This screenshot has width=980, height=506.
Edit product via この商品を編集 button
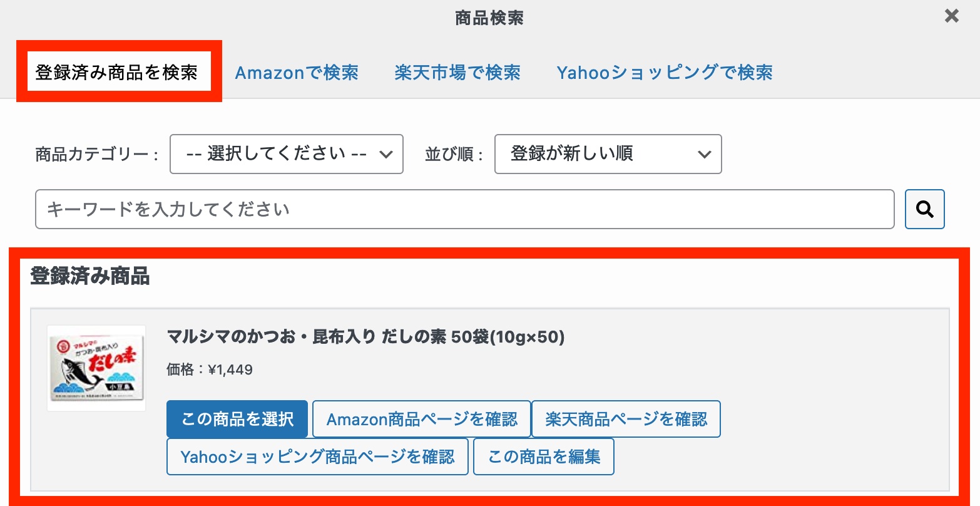pyautogui.click(x=544, y=457)
